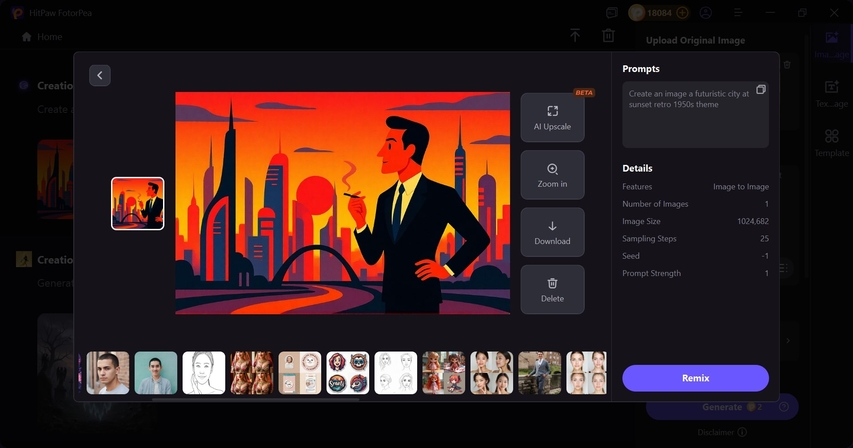The image size is (853, 448).
Task: Click the upload arrow icon in header
Action: [x=575, y=36]
